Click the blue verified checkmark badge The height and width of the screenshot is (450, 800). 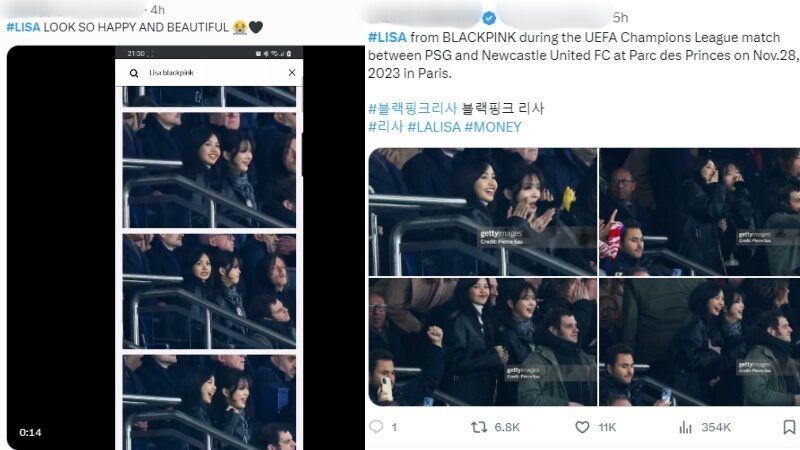point(489,18)
